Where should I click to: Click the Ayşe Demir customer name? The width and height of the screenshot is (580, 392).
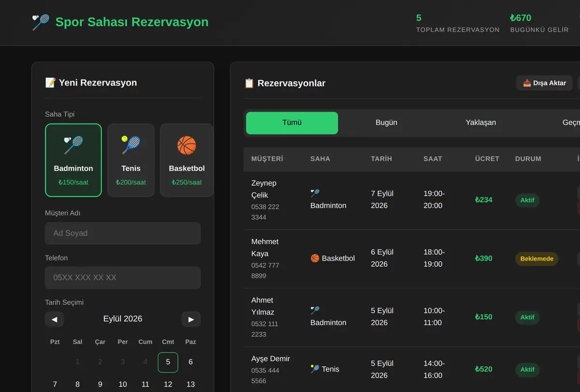(271, 359)
